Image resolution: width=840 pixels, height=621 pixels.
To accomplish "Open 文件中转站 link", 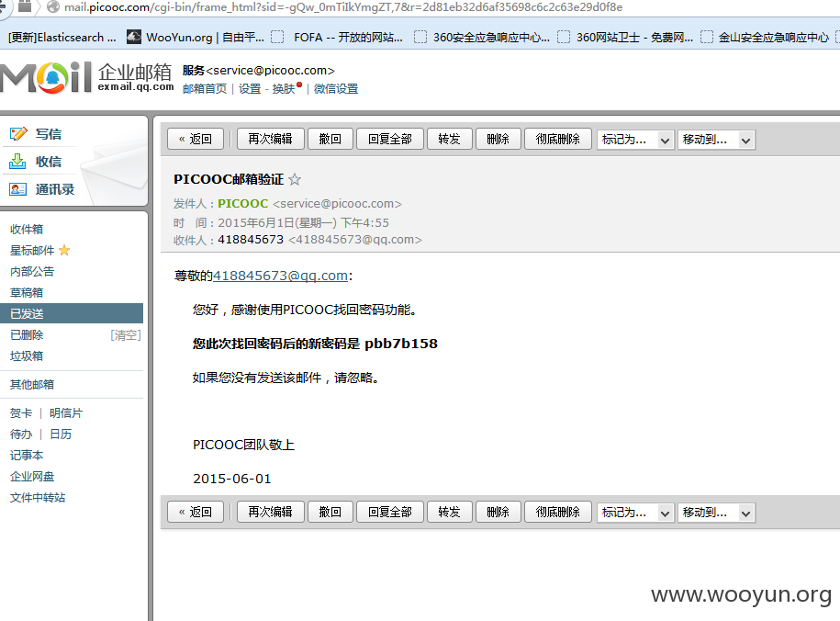I will (x=38, y=498).
